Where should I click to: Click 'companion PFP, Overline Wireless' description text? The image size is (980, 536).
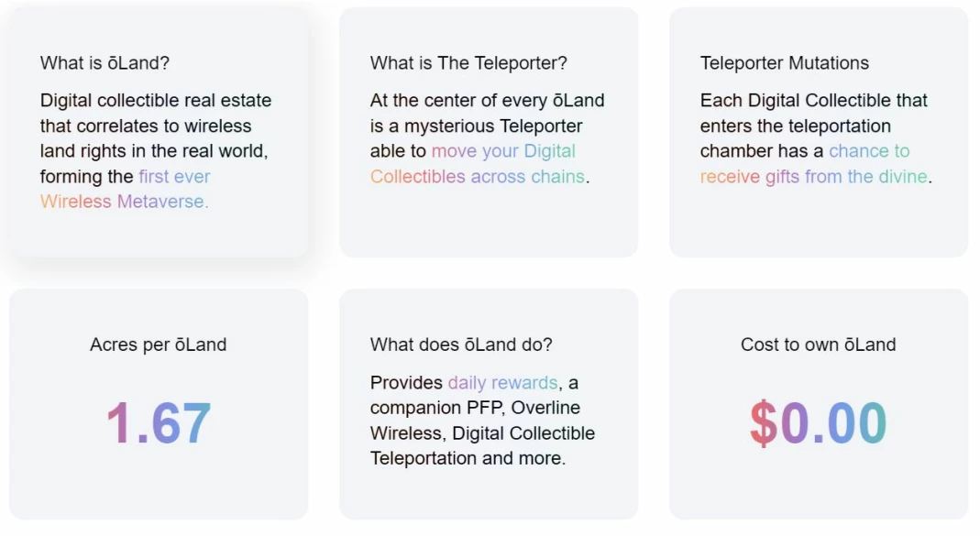pyautogui.click(x=475, y=421)
